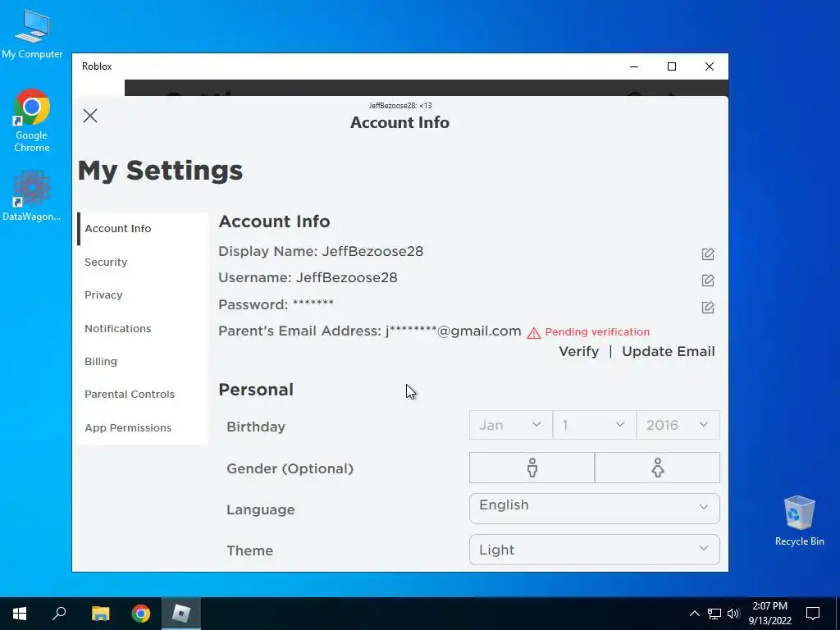Viewport: 840px width, 630px height.
Task: Click the Roblox taskbar icon
Action: [181, 614]
